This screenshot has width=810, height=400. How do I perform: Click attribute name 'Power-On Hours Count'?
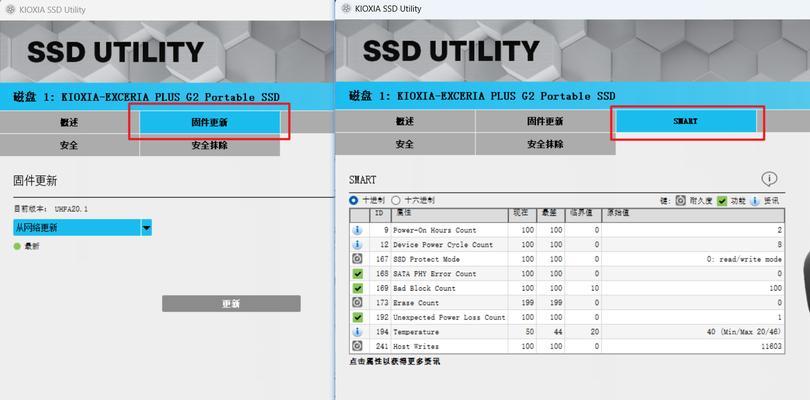[x=434, y=230]
